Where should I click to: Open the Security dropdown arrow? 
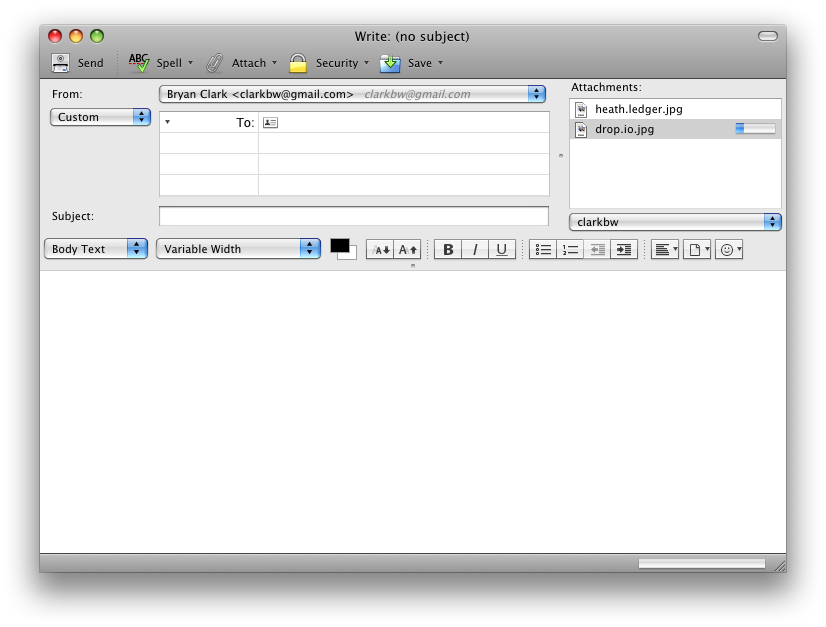(x=367, y=63)
